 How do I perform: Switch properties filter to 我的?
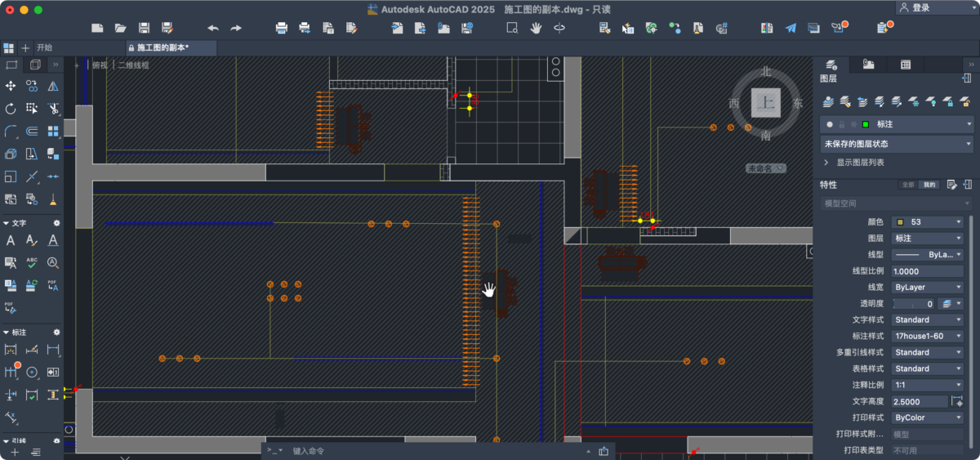tap(929, 185)
